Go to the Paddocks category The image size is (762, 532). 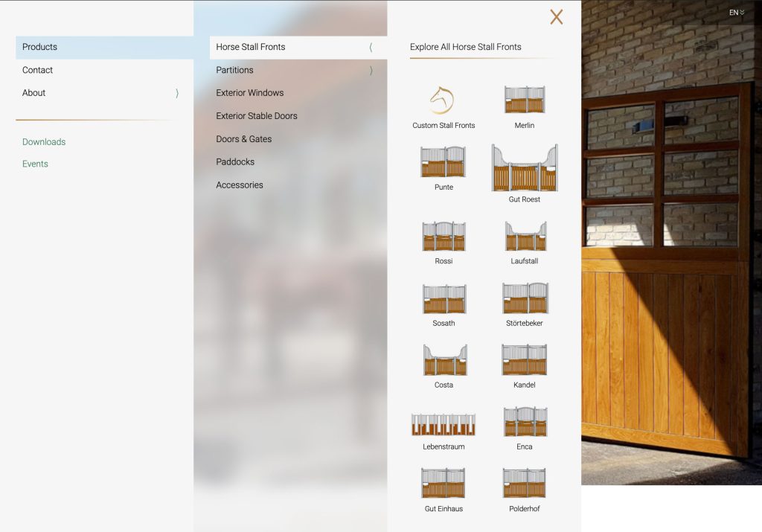tap(235, 162)
